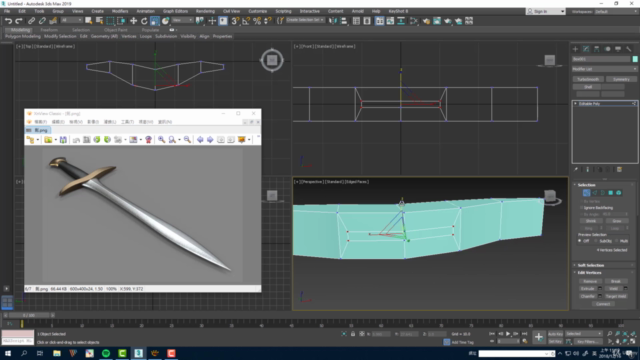Select SubObj preview selection radio
Image resolution: width=640 pixels, height=360 pixels.
pyautogui.click(x=596, y=241)
